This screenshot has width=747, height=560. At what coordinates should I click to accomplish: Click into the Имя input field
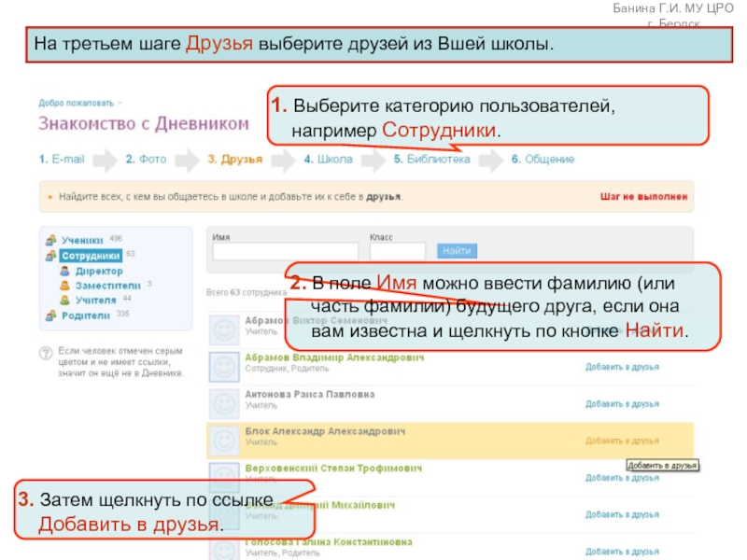(286, 251)
